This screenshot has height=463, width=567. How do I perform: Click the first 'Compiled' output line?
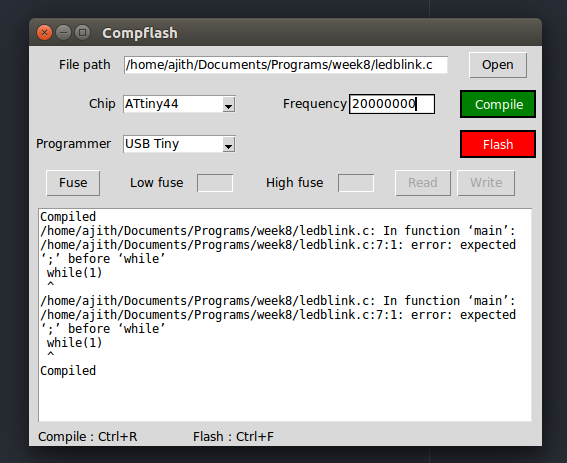(x=68, y=217)
